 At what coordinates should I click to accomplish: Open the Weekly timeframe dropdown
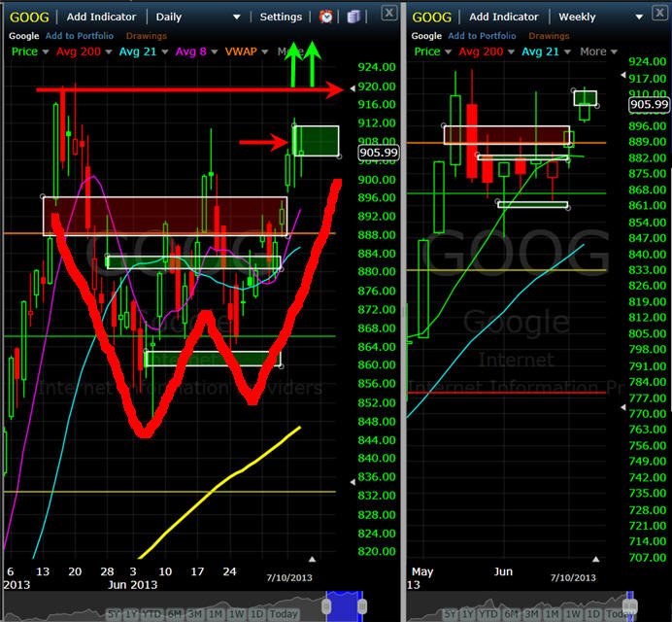[639, 17]
